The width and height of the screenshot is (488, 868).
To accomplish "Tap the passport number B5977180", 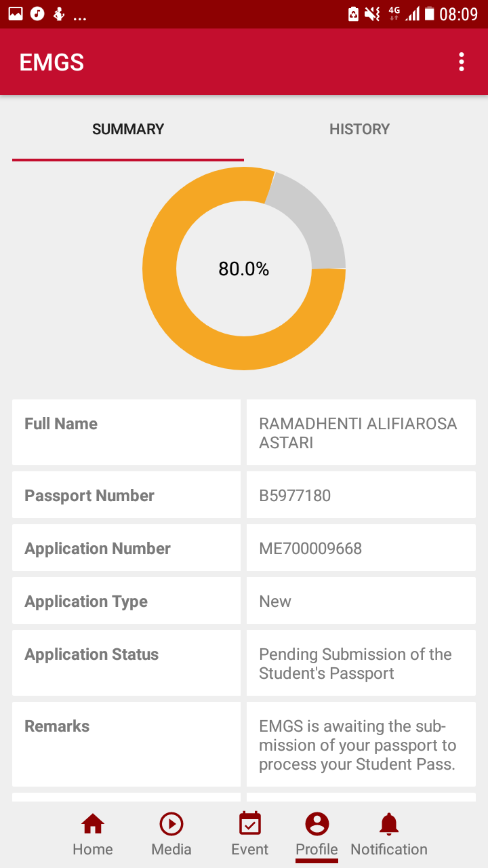I will point(295,496).
